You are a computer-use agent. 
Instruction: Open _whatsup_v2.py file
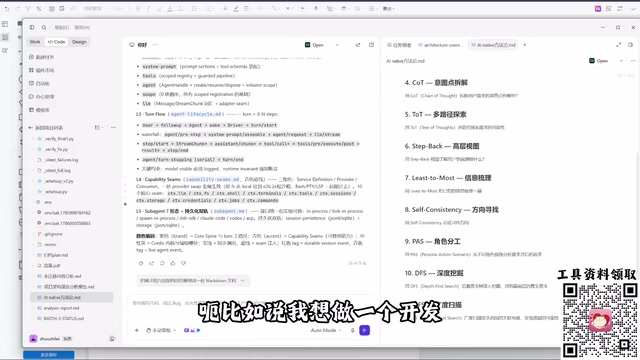[58, 181]
